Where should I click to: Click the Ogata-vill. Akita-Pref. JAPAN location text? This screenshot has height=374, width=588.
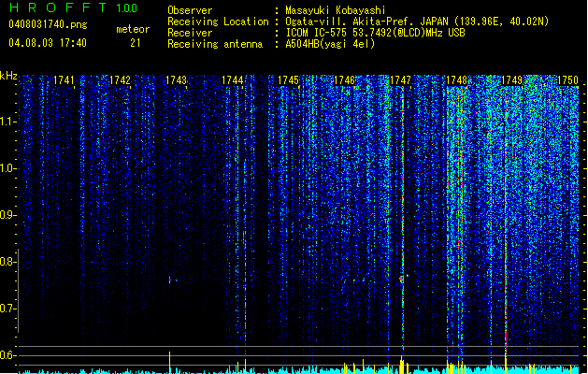click(417, 22)
